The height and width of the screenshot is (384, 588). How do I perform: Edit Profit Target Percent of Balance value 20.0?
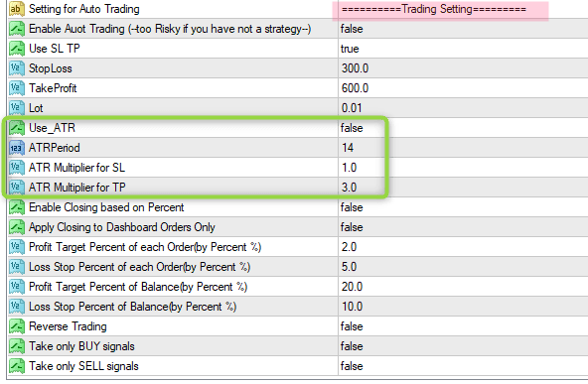353,287
